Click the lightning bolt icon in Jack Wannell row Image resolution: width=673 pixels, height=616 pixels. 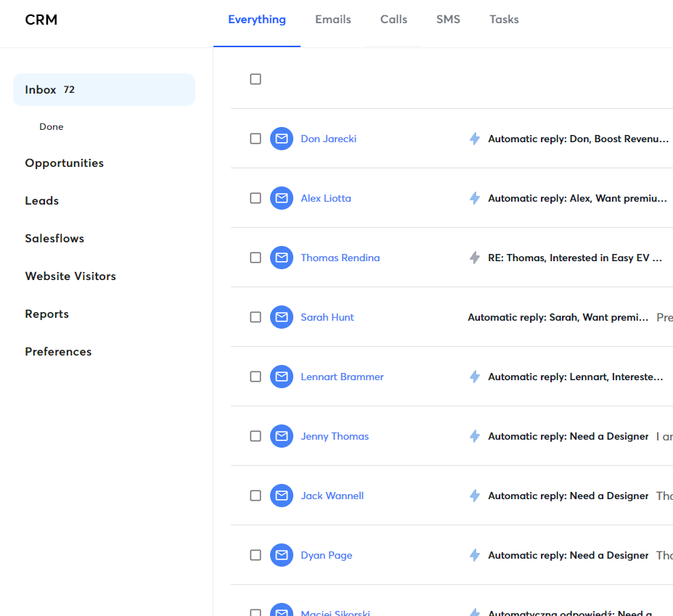pos(475,496)
